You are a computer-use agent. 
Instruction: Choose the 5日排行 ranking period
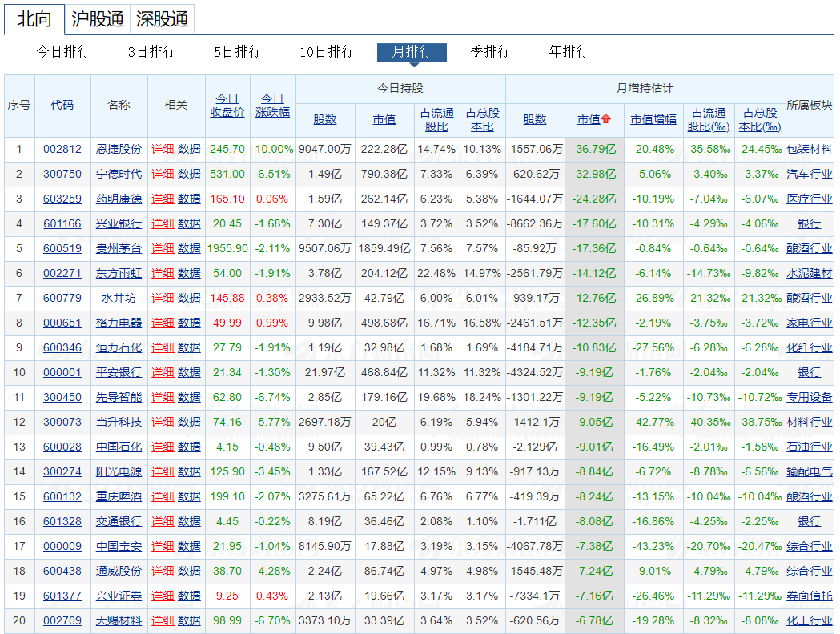pos(237,51)
